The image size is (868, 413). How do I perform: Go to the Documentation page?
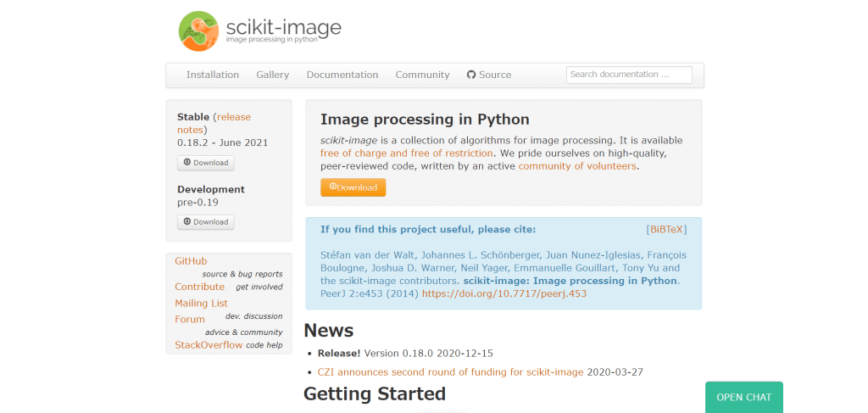[x=342, y=75]
